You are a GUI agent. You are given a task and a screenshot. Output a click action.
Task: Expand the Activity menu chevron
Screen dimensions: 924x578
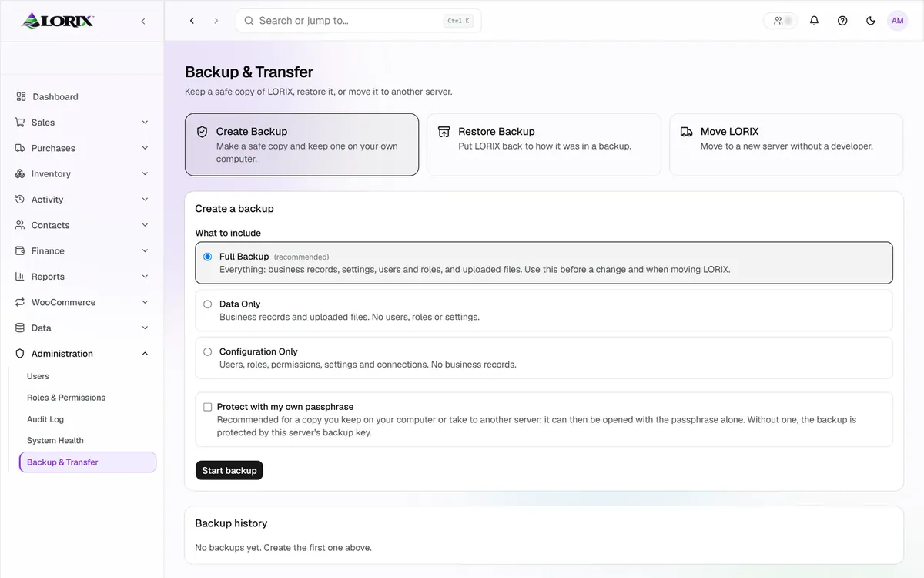(x=145, y=199)
